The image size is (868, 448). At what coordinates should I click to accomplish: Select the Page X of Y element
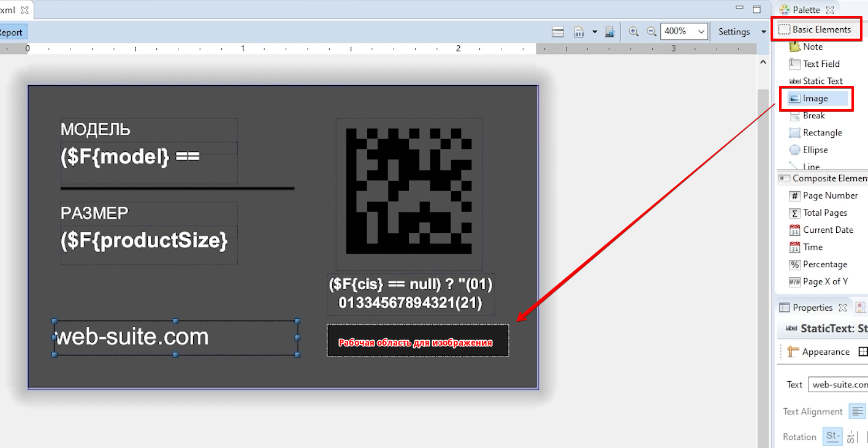(818, 281)
